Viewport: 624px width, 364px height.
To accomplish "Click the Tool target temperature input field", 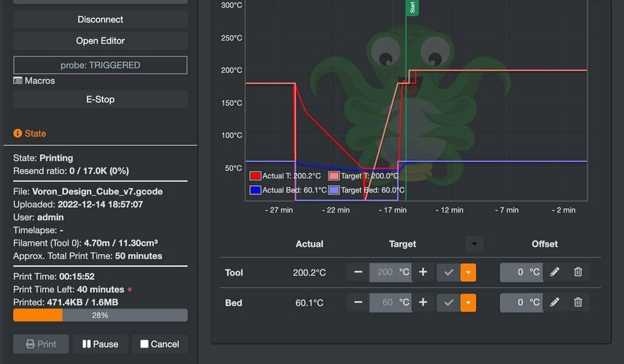I will [x=391, y=272].
